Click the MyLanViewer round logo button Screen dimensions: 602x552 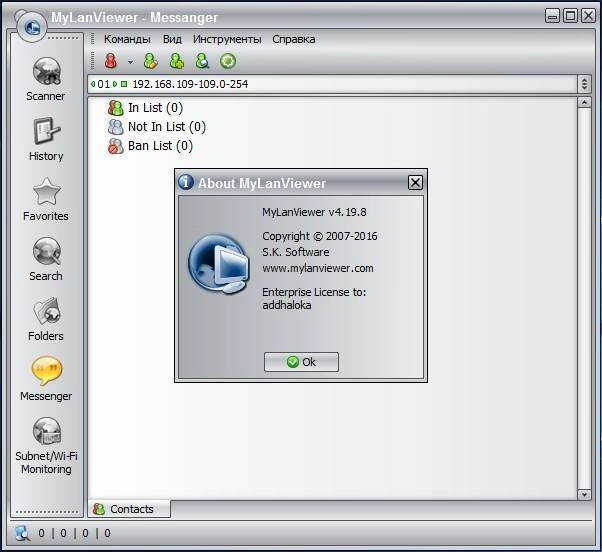(x=31, y=27)
